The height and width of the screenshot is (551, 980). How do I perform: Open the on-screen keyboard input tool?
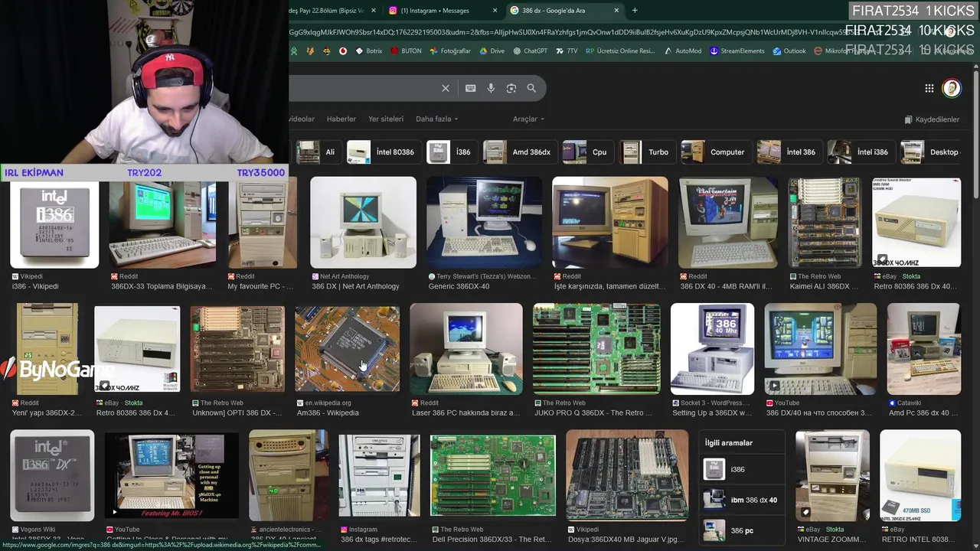click(470, 88)
